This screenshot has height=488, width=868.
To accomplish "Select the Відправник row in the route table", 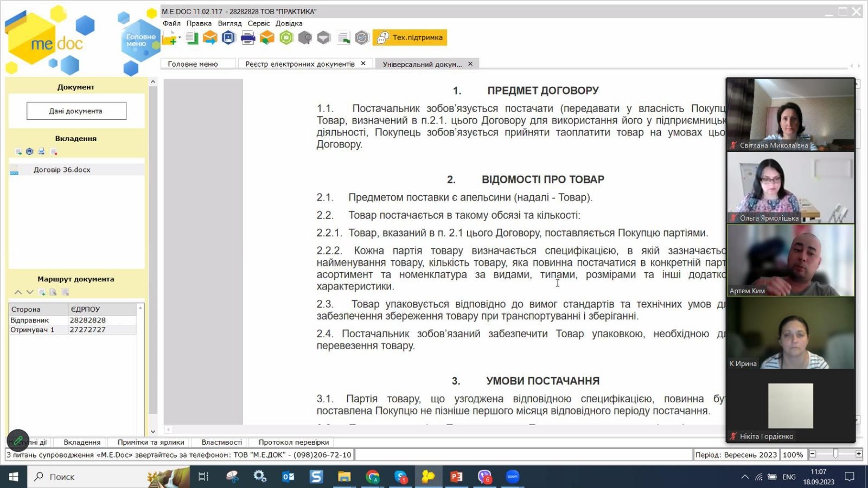I will click(x=73, y=320).
